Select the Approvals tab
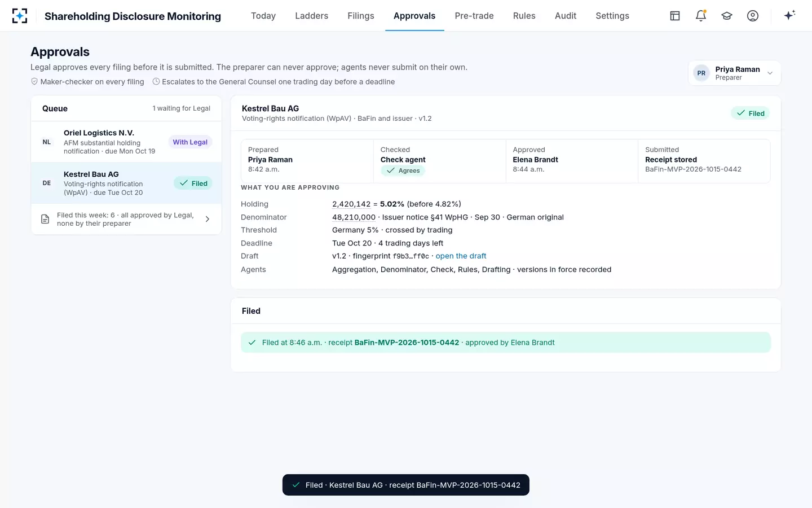The image size is (812, 508). point(414,16)
